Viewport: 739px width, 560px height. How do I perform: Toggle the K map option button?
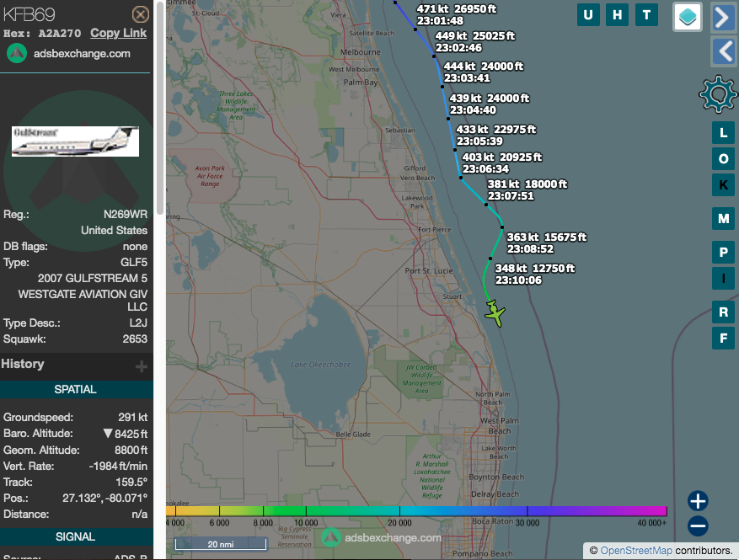(723, 184)
